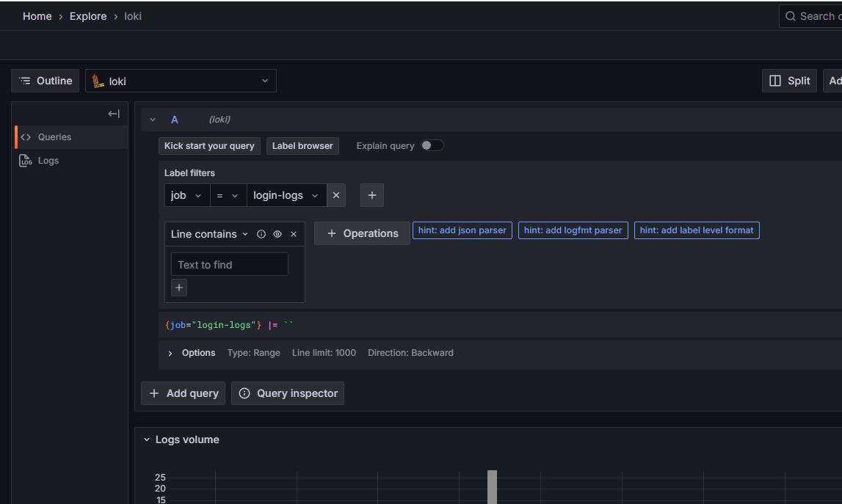The height and width of the screenshot is (504, 842).
Task: Toggle eye icon to disable Line contains
Action: [277, 234]
